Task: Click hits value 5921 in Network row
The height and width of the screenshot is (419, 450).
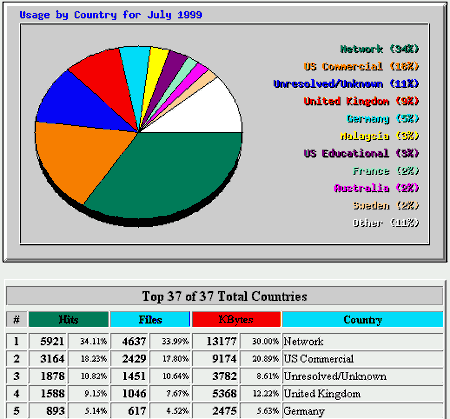Action: pos(52,341)
